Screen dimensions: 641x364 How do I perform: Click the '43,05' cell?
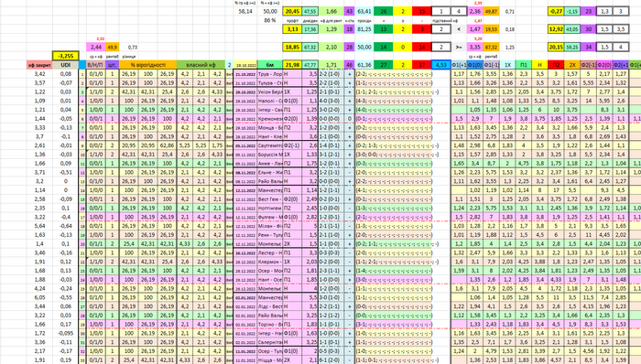tap(572, 29)
